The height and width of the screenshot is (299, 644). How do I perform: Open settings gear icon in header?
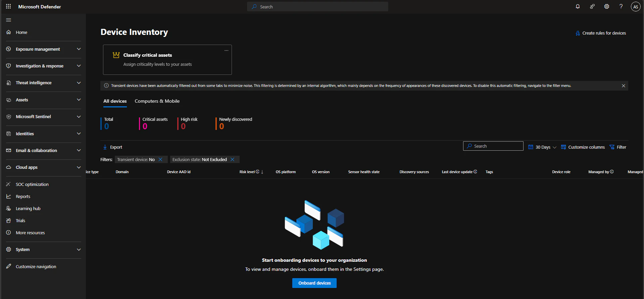pyautogui.click(x=607, y=6)
